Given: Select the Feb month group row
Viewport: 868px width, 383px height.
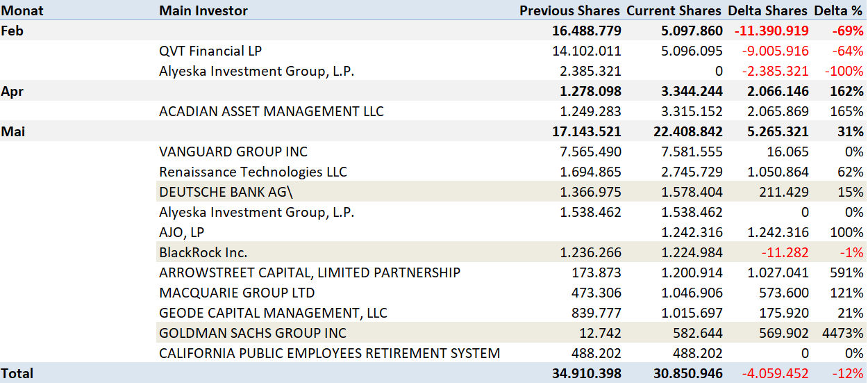Looking at the screenshot, I should pyautogui.click(x=14, y=31).
